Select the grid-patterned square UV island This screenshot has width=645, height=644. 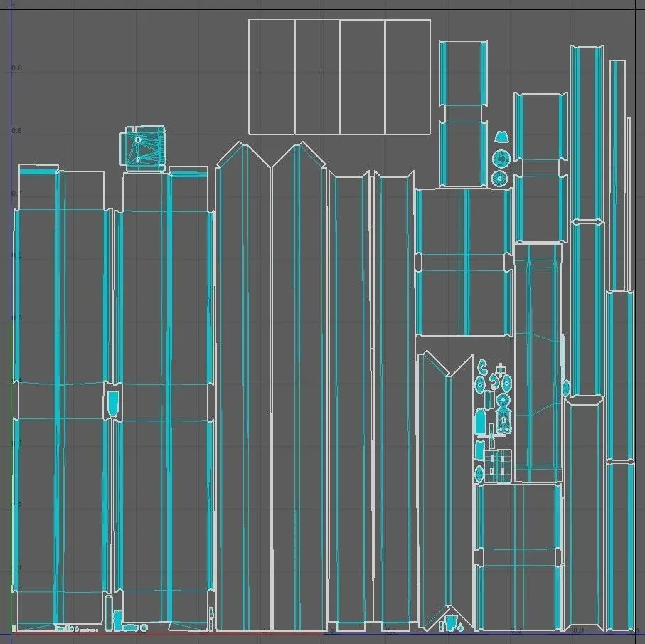(x=498, y=466)
